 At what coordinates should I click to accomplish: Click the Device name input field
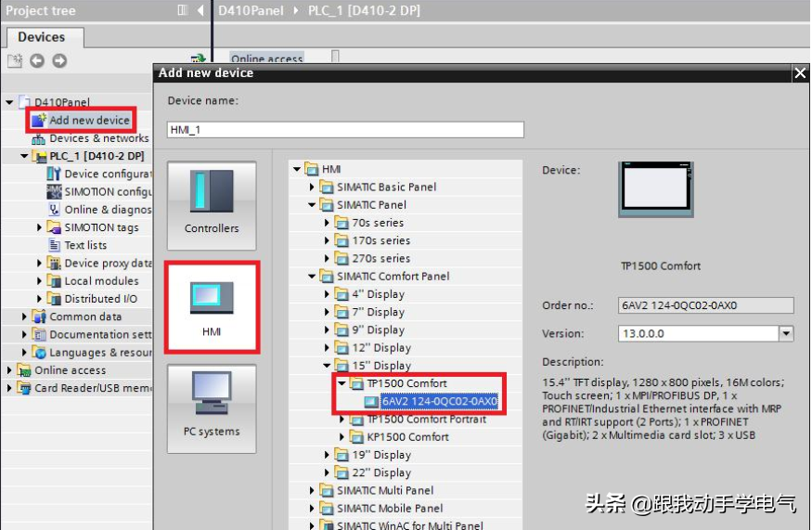pyautogui.click(x=345, y=130)
